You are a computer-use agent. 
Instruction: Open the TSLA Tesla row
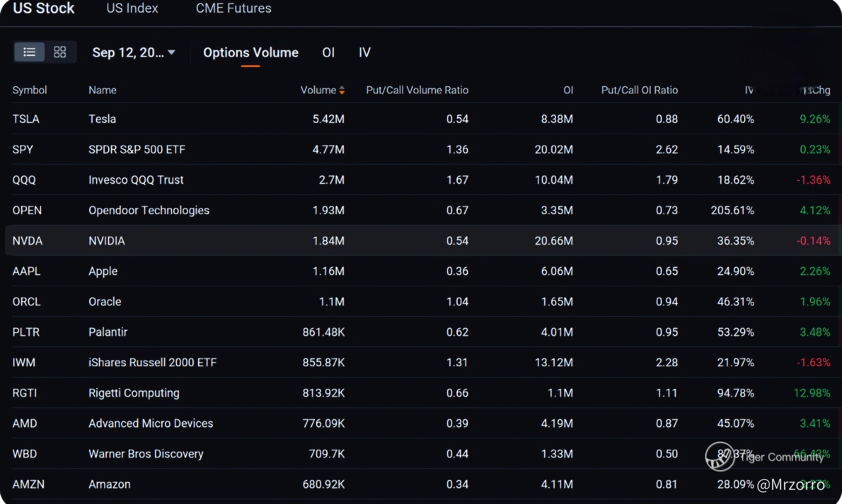[102, 119]
